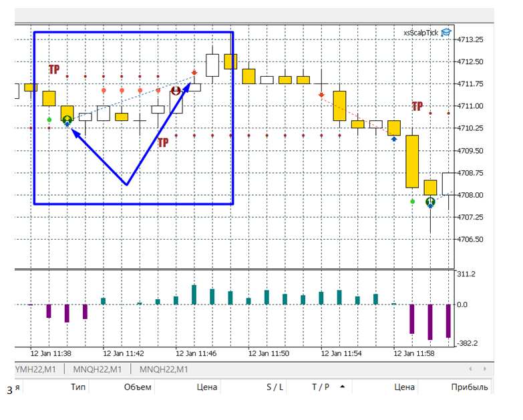Sort by the Тип column header
Image resolution: width=523 pixels, height=420 pixels.
78,387
